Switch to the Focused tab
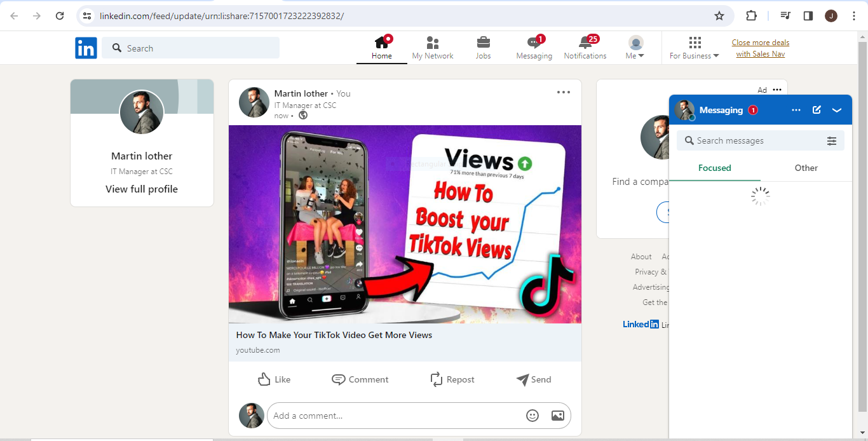The height and width of the screenshot is (441, 868). 715,168
